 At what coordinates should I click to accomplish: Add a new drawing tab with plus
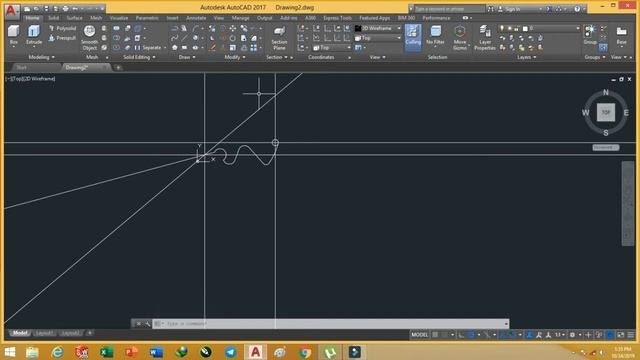pos(118,68)
